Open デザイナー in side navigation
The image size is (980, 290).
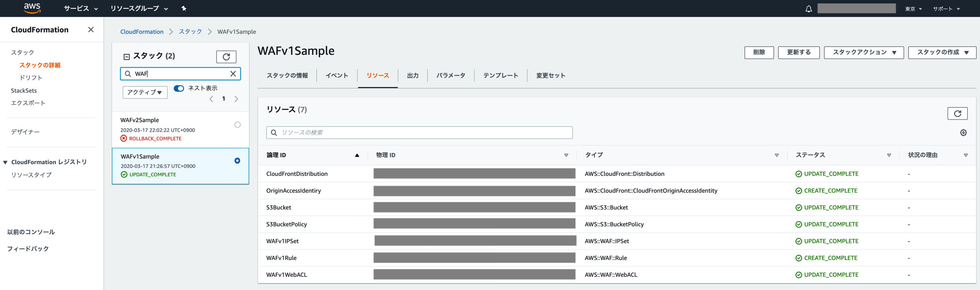[x=25, y=132]
